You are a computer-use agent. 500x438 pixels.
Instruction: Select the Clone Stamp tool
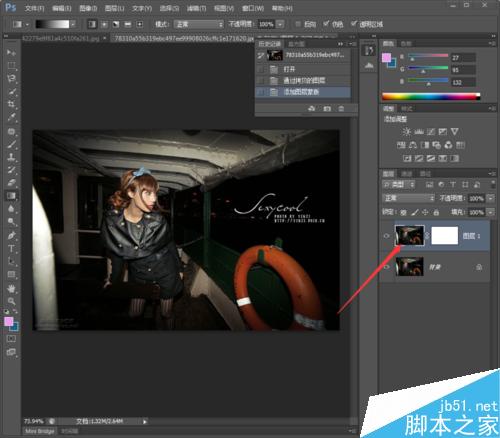pos(11,157)
